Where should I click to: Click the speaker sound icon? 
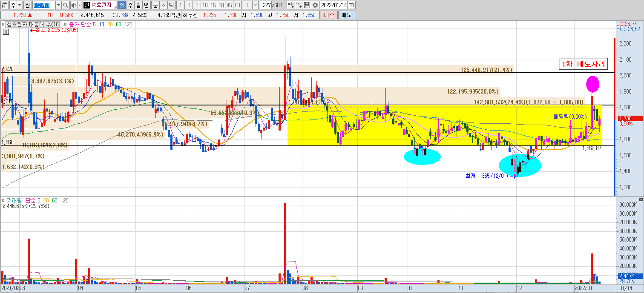point(73,5)
